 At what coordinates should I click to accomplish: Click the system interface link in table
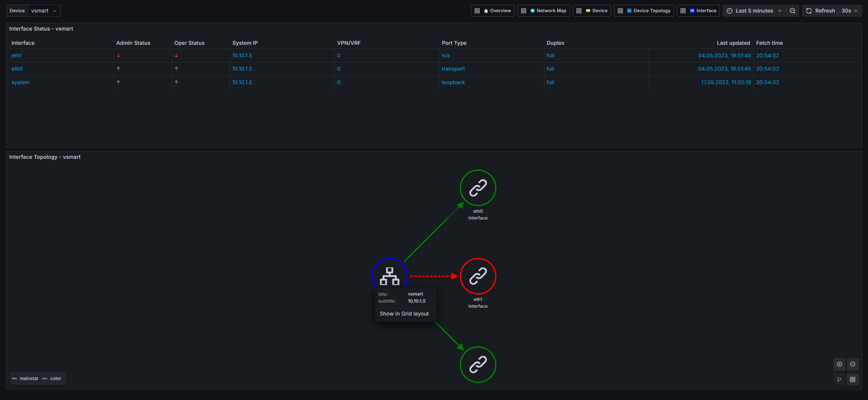[x=20, y=82]
